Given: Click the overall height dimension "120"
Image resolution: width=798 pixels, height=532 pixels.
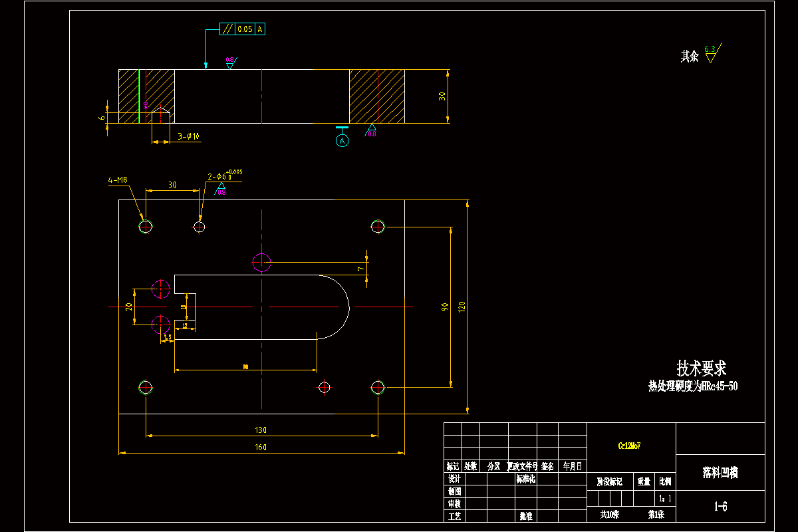Looking at the screenshot, I should pyautogui.click(x=462, y=307).
